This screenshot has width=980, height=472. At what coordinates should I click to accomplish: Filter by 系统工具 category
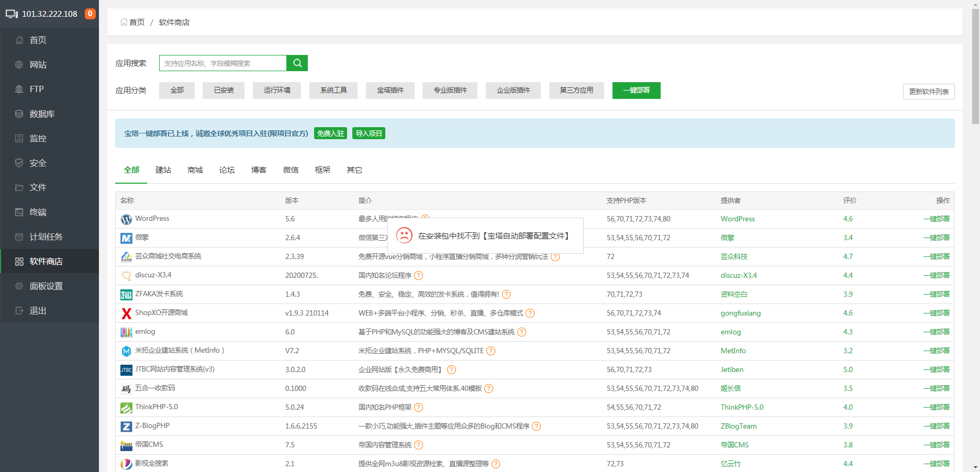coord(333,90)
